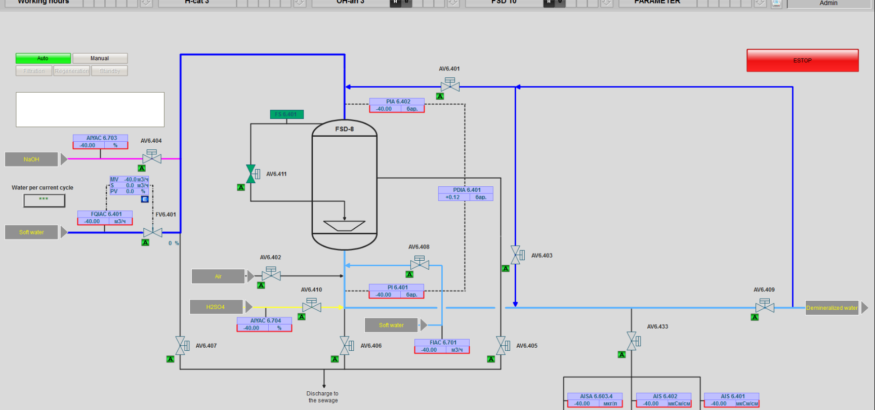Screen dimensions: 875x410
Task: Open the AI%AC 6.703 concentration display
Action: 100,142
